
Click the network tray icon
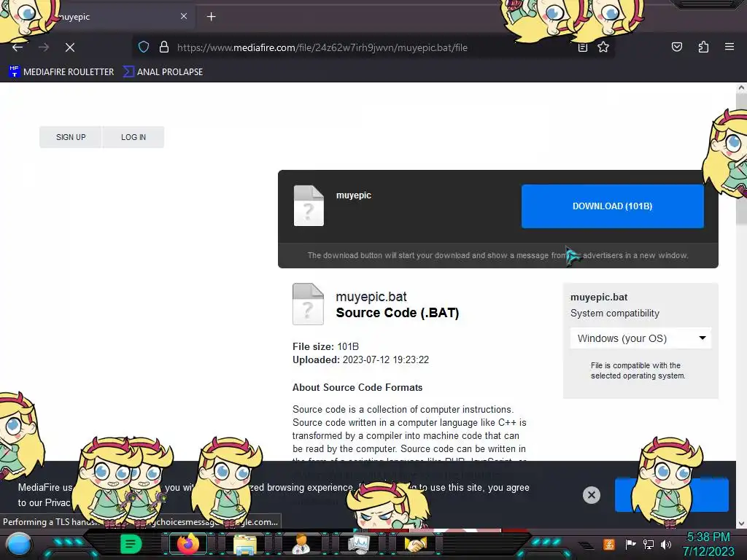[x=649, y=544]
